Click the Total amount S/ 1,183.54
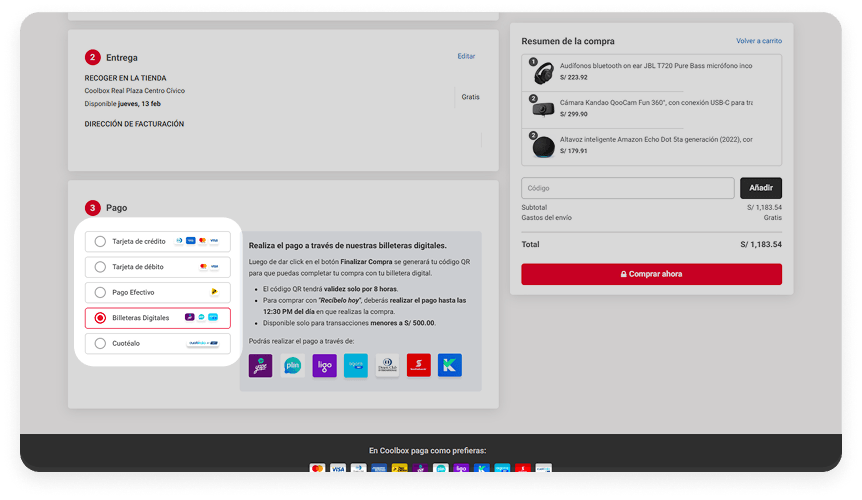 (761, 245)
